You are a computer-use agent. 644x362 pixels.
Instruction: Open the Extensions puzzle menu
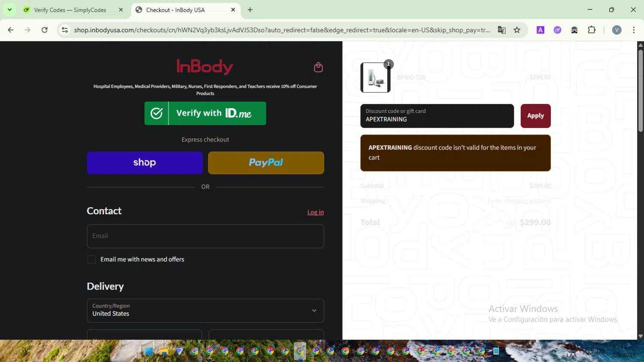coord(592,30)
